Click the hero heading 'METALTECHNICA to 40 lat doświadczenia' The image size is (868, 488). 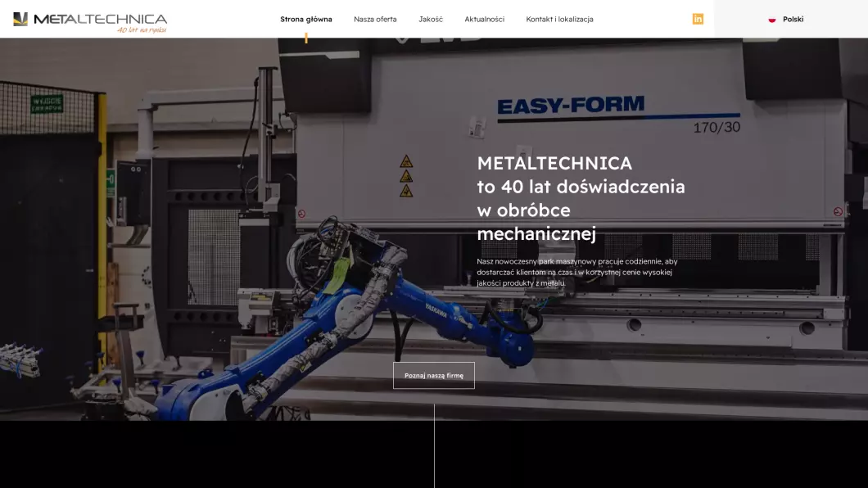[581, 198]
